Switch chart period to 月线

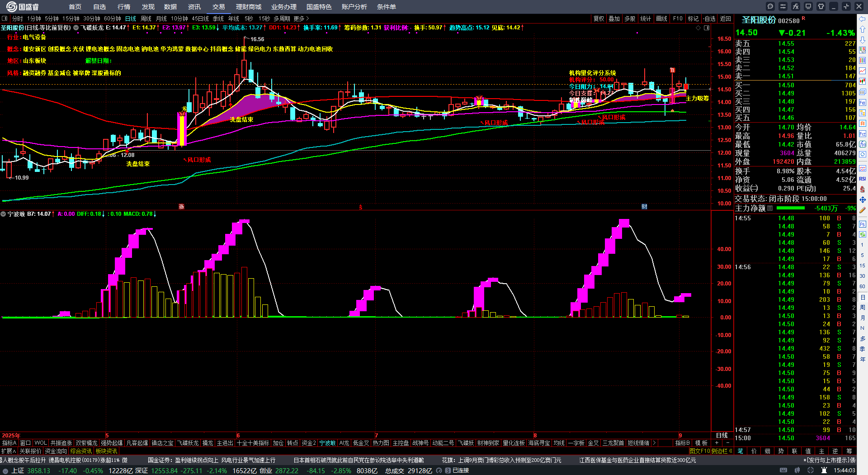point(161,19)
